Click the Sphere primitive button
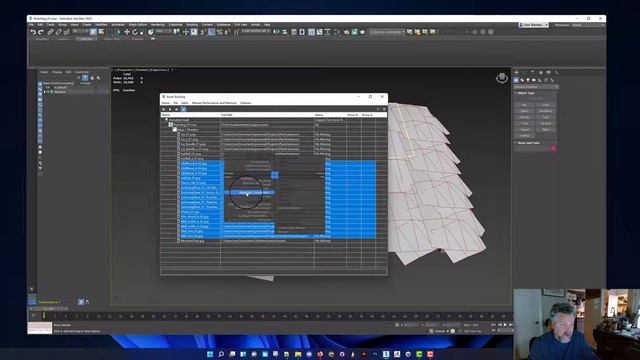Image resolution: width=640 pixels, height=360 pixels. (x=524, y=111)
